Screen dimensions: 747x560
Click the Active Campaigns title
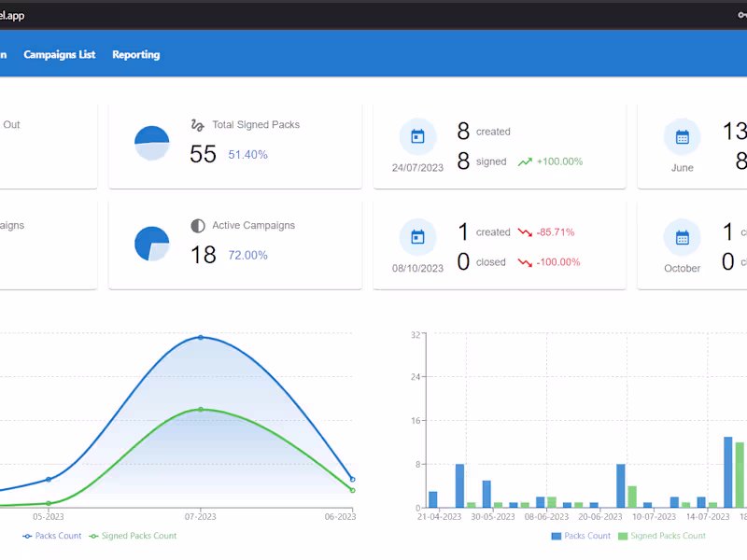pyautogui.click(x=253, y=225)
